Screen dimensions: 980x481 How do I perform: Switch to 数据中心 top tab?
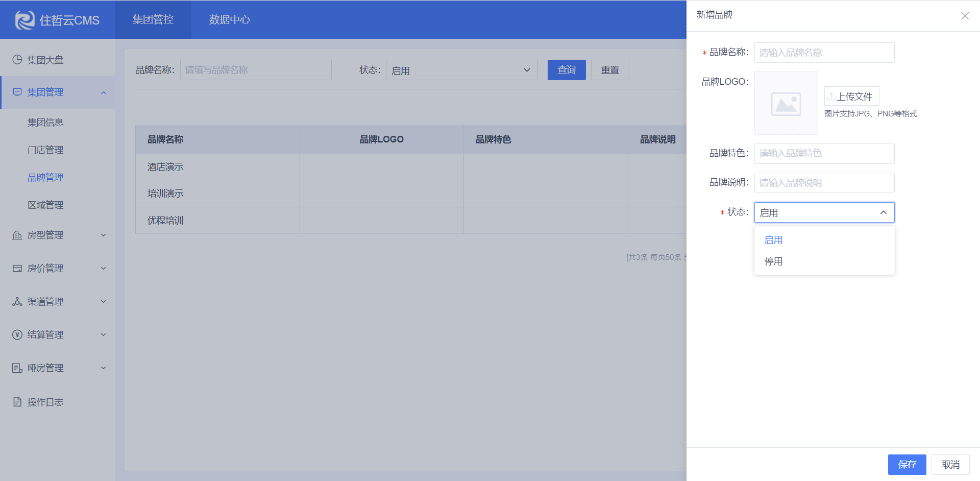tap(230, 19)
